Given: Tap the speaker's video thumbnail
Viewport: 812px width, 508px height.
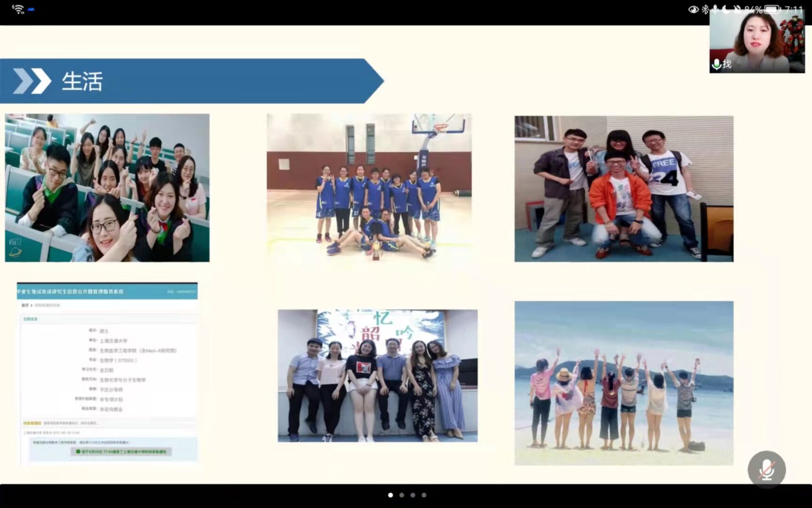Looking at the screenshot, I should 757,42.
